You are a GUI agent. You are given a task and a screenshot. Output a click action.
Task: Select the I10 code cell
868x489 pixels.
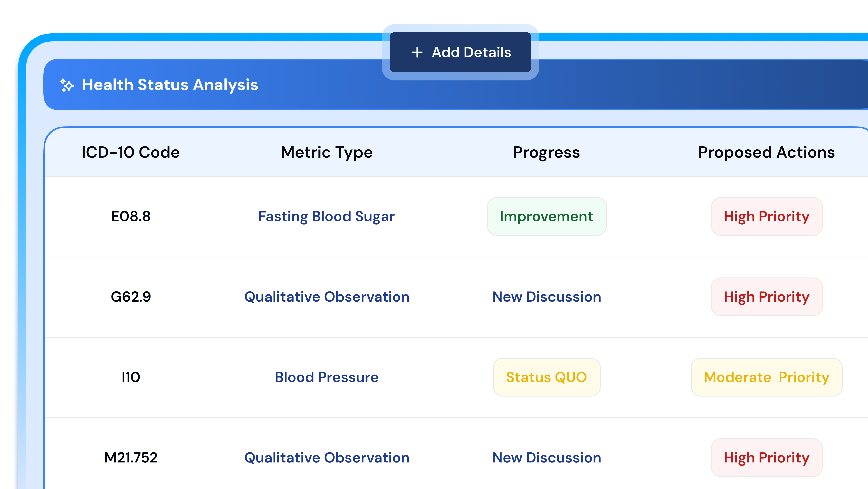[x=131, y=377]
